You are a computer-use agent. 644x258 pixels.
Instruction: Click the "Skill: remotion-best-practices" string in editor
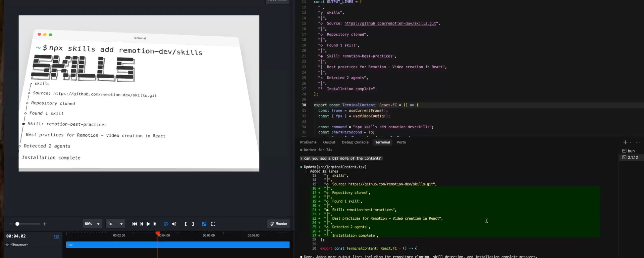(x=360, y=56)
